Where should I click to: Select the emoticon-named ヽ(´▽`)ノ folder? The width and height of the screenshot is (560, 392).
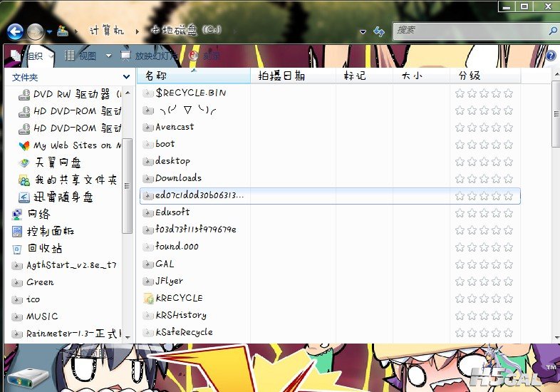click(180, 110)
